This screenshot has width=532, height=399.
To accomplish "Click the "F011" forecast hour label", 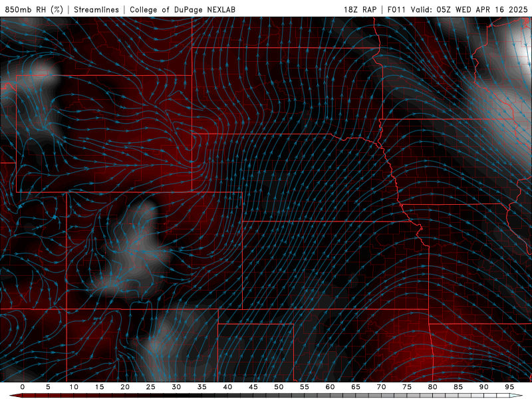I will [396, 9].
